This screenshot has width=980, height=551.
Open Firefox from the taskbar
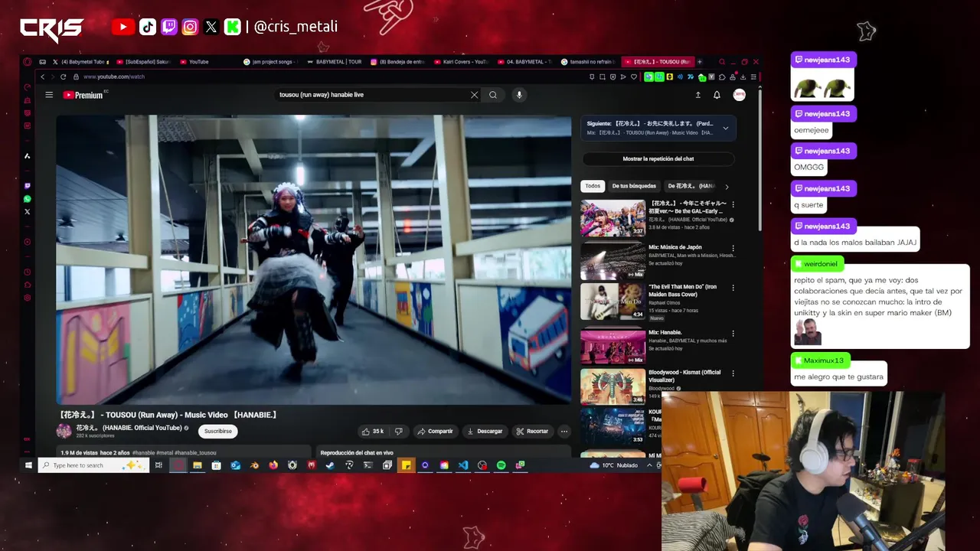tap(273, 465)
